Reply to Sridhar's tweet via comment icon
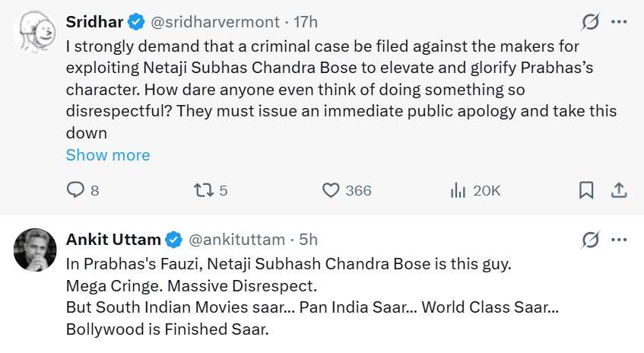Screen dimensions: 644x353 (75, 190)
